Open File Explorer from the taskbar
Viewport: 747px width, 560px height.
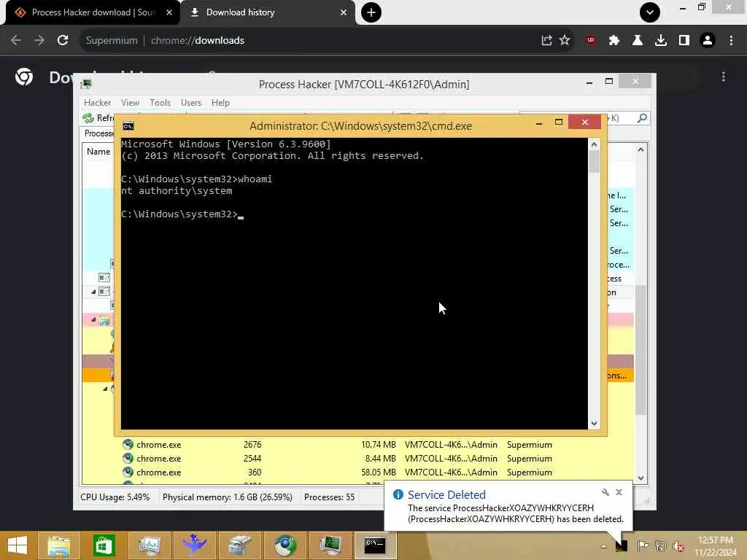point(58,545)
